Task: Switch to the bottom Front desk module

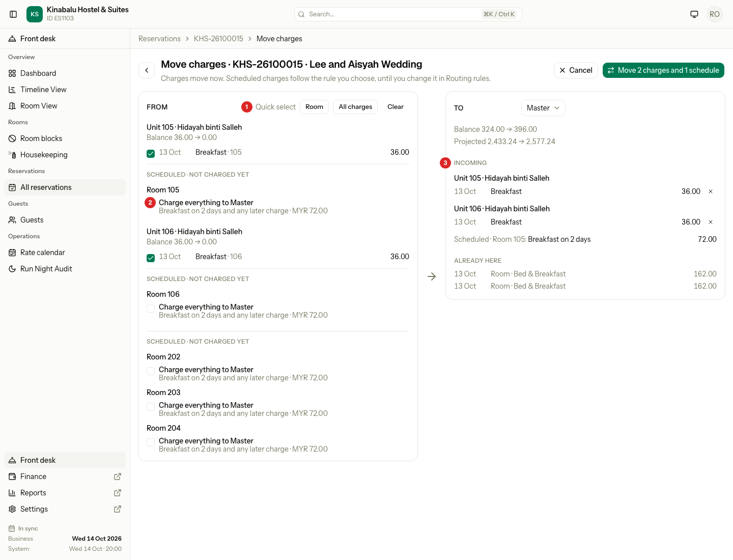Action: (x=65, y=460)
